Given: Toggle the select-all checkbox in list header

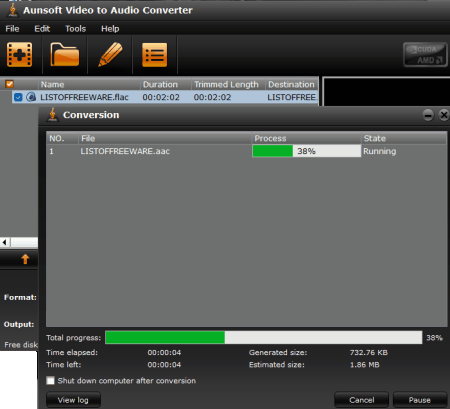Looking at the screenshot, I should 10,84.
